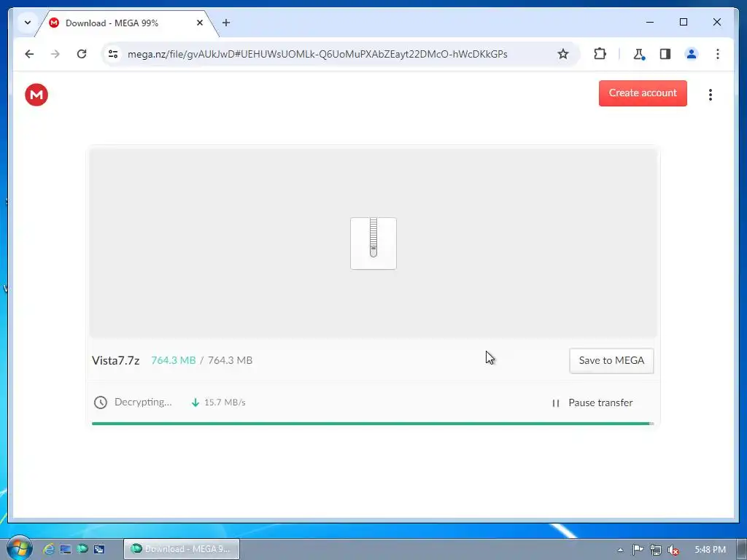Bookmark this page with the star icon

point(562,54)
